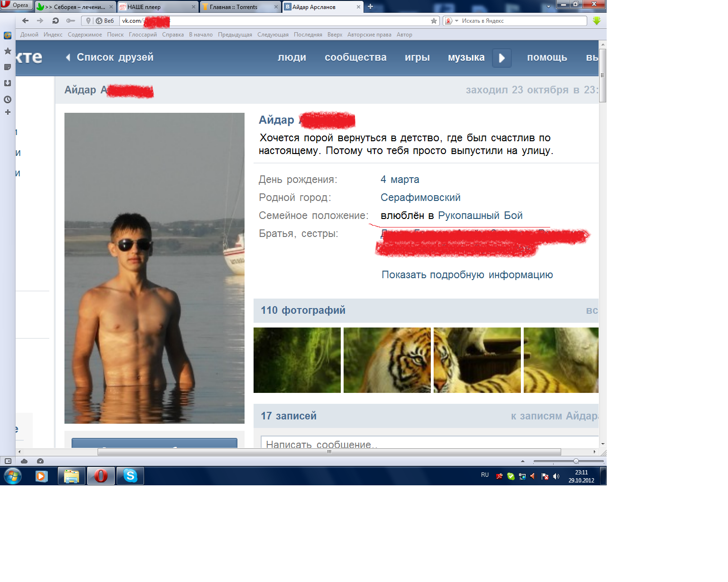This screenshot has width=728, height=582.
Task: Open a new tab with plus button
Action: pyautogui.click(x=371, y=7)
